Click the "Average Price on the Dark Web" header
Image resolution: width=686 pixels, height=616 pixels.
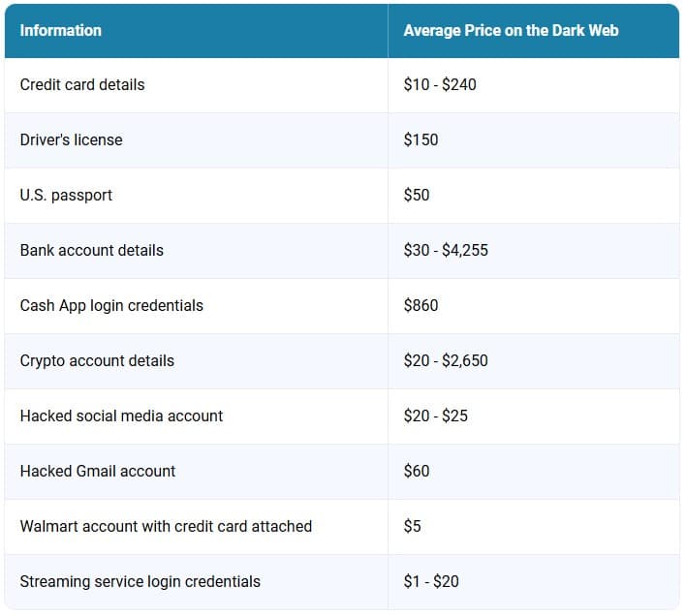click(x=511, y=30)
